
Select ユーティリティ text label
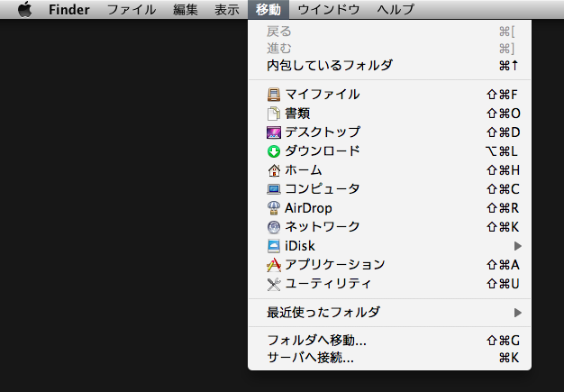328,284
